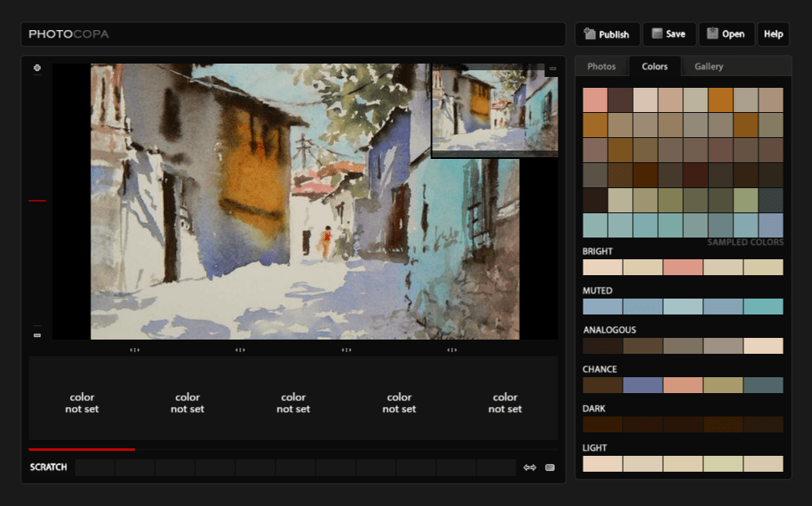Click the zoom out minus icon
This screenshot has width=812, height=506.
pyautogui.click(x=37, y=335)
